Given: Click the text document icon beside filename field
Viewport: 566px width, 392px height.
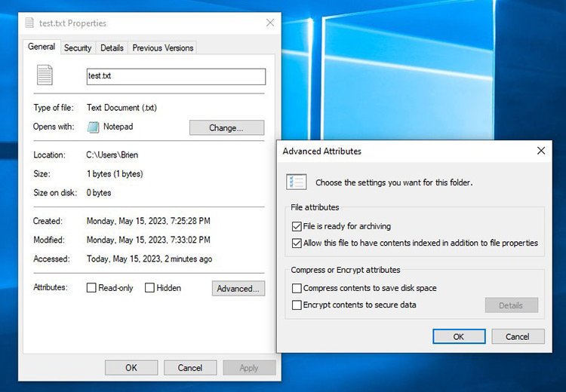Looking at the screenshot, I should (45, 75).
